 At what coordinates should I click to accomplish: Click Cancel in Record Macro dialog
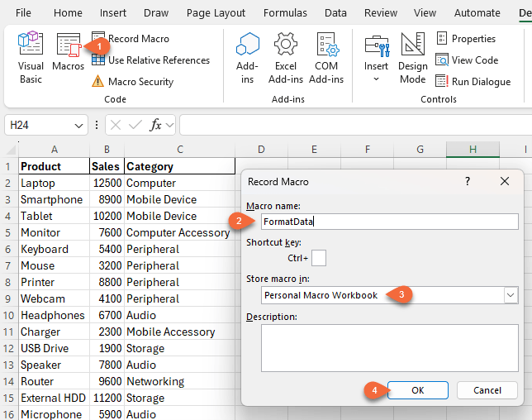487,390
